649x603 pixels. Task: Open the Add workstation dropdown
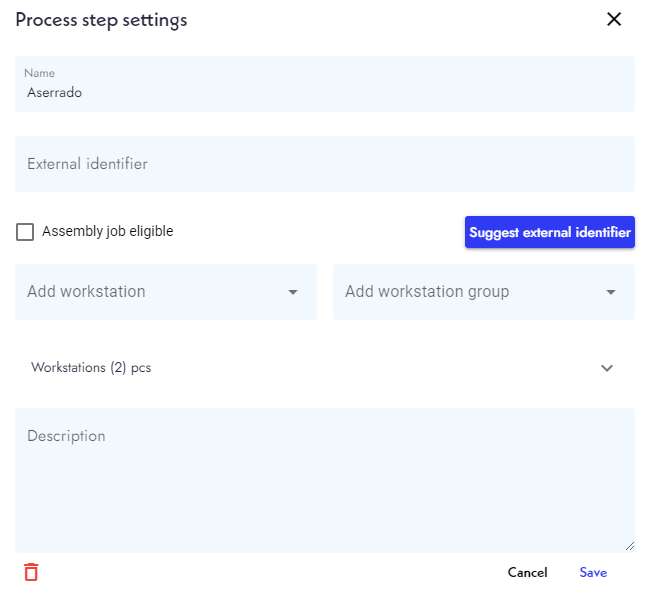166,292
